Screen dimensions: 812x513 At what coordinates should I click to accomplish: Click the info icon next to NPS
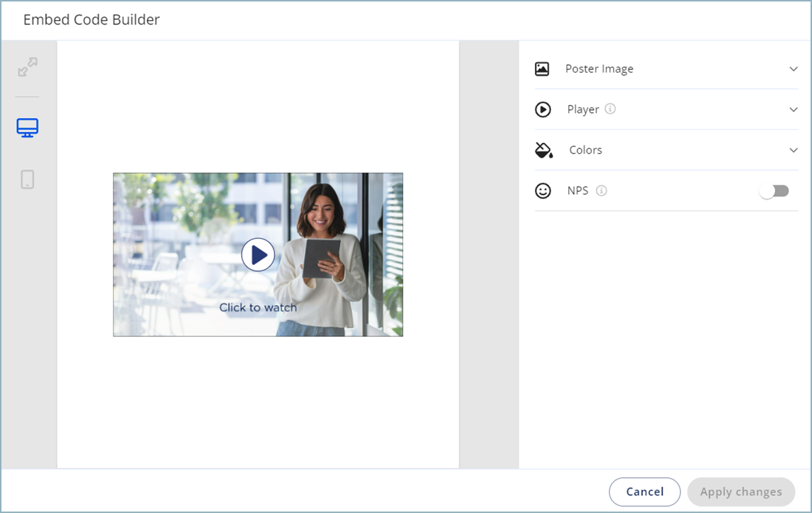coord(601,191)
